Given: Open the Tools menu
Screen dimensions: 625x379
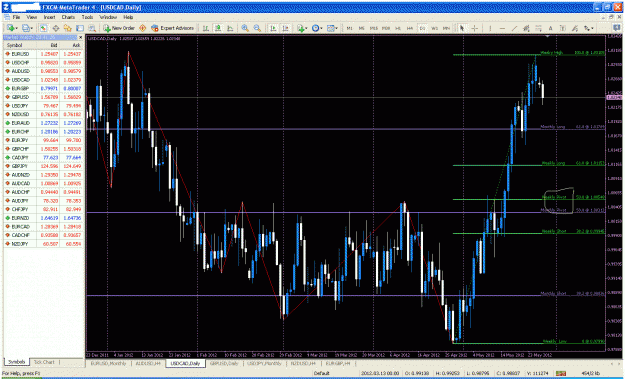Looking at the screenshot, I should click(87, 18).
